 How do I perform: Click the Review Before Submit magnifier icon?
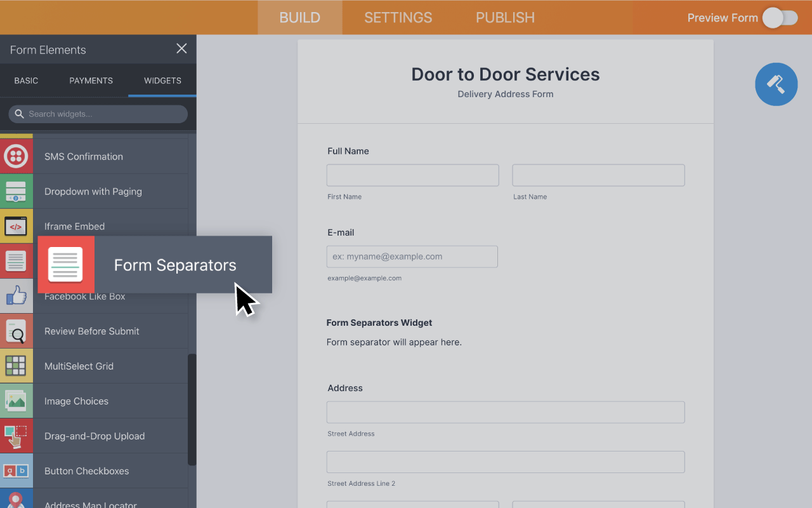[x=16, y=331]
